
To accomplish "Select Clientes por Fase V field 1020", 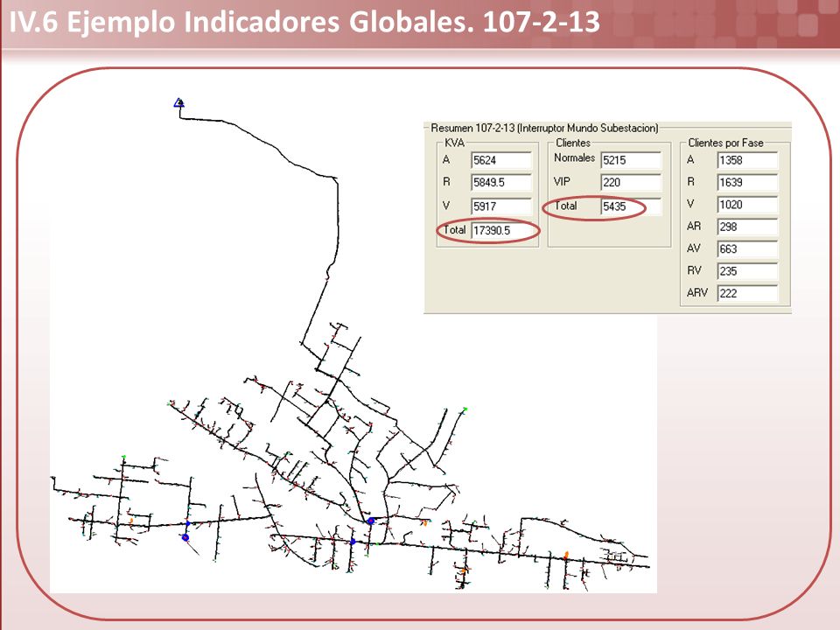I will (x=747, y=205).
